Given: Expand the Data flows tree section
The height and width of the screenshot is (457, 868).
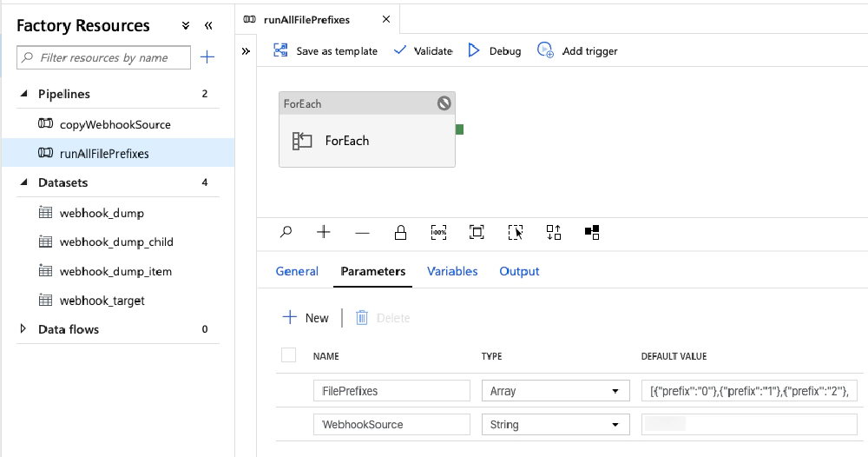Looking at the screenshot, I should (23, 328).
